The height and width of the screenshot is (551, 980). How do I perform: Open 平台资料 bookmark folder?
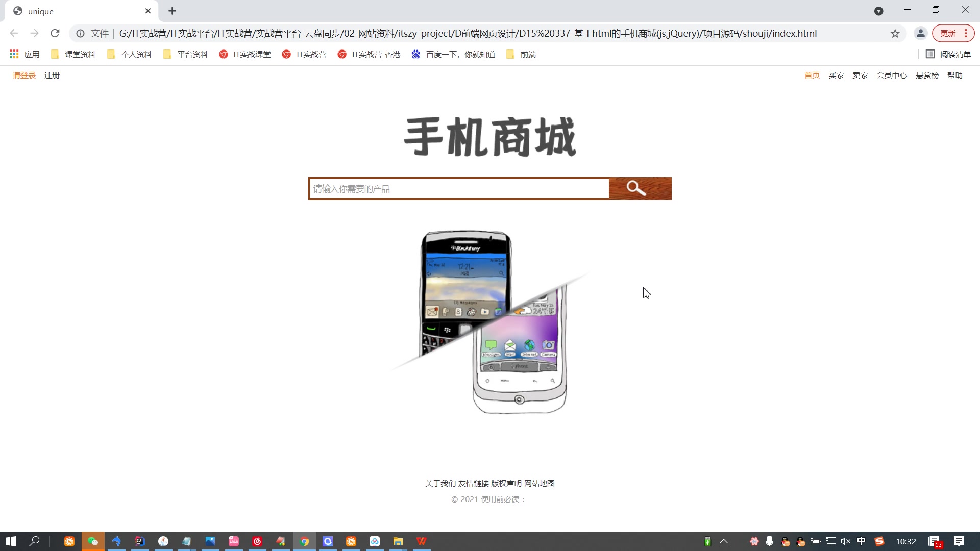(186, 55)
